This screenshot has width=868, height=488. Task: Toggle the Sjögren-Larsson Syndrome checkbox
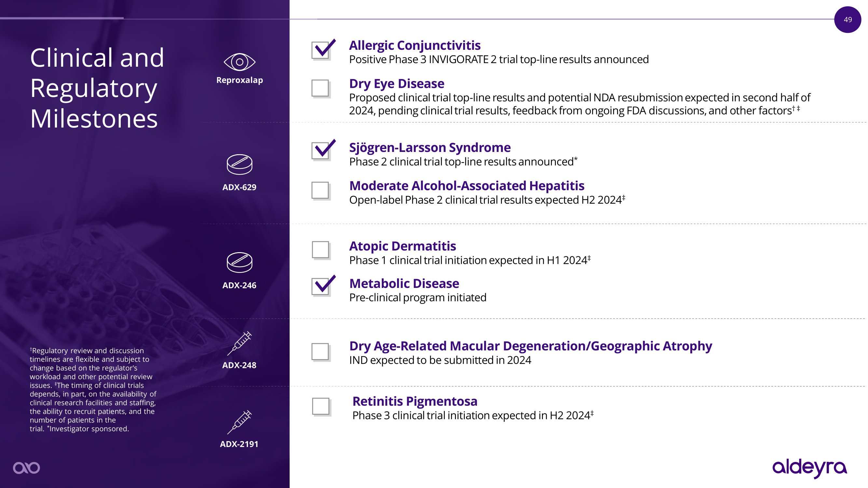tap(320, 151)
